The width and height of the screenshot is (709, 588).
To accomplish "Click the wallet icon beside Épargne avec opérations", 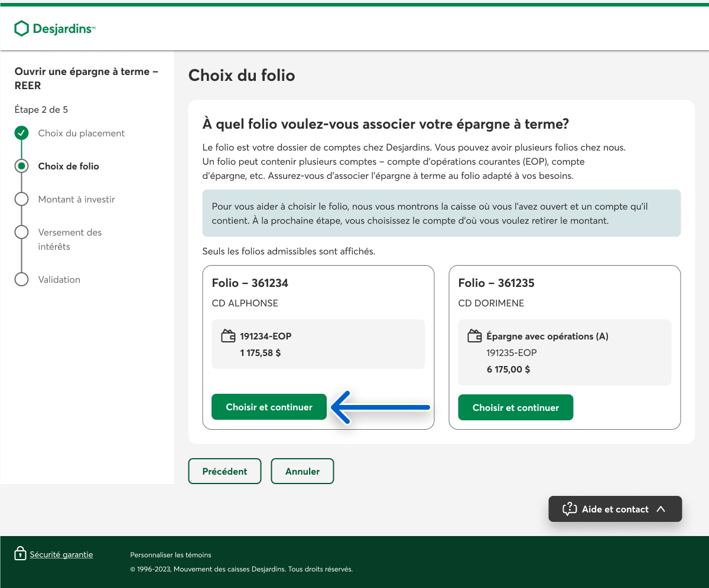I will tap(474, 337).
